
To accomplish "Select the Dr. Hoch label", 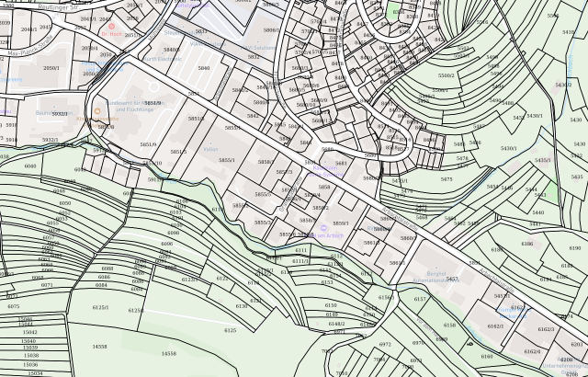I will [x=112, y=34].
